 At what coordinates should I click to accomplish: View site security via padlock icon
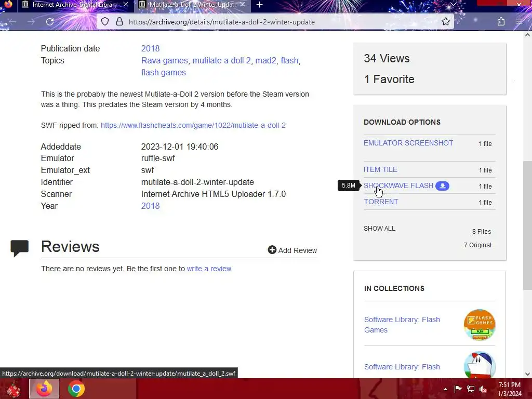[119, 22]
